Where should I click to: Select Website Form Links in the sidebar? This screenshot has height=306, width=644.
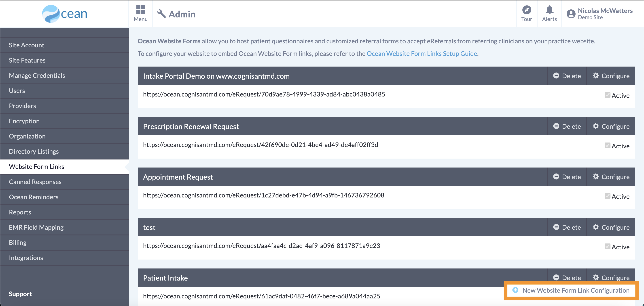click(x=36, y=166)
